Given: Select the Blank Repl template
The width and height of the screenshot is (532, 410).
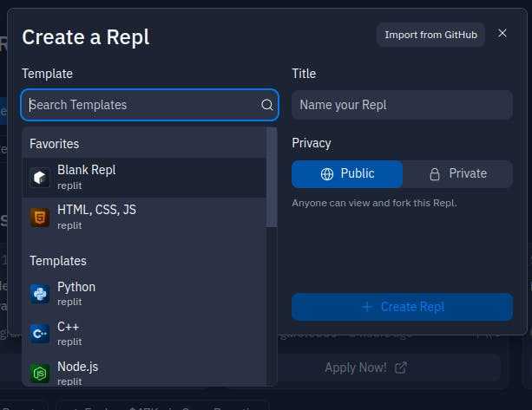Looking at the screenshot, I should tap(144, 178).
